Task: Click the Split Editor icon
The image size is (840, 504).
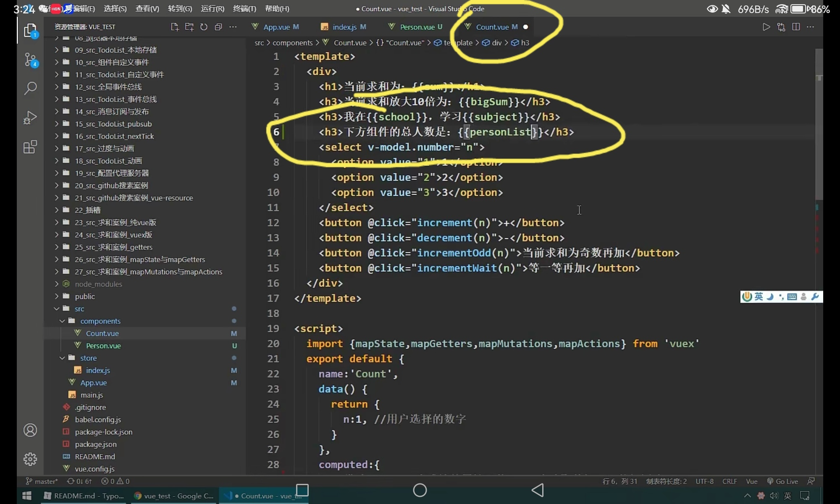Action: point(796,27)
